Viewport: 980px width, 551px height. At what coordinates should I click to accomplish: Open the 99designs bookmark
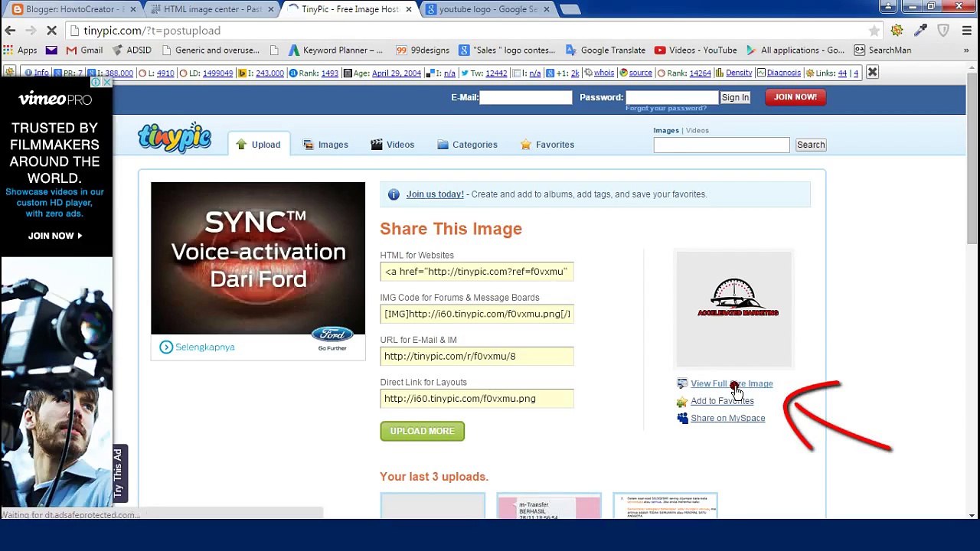pyautogui.click(x=423, y=51)
